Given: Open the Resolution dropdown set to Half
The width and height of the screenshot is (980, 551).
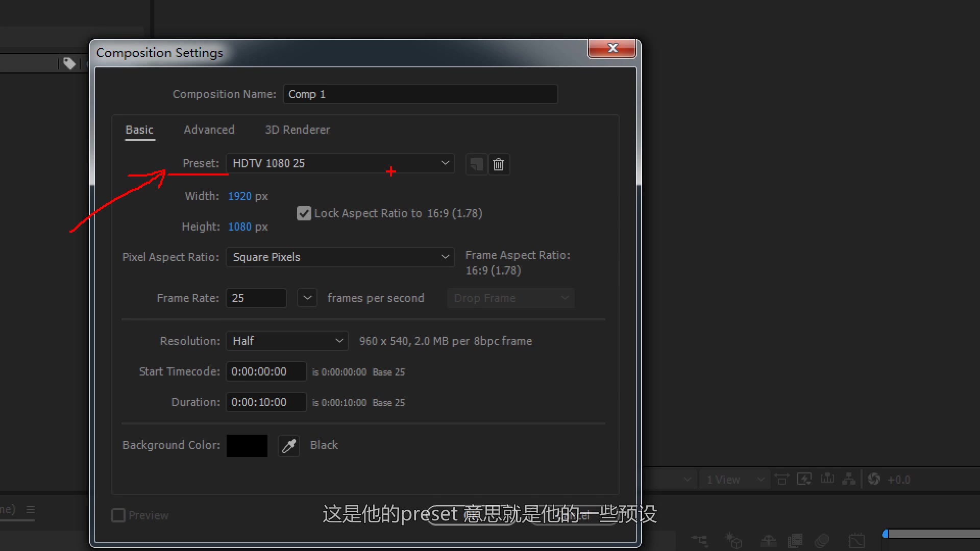Looking at the screenshot, I should pos(287,341).
